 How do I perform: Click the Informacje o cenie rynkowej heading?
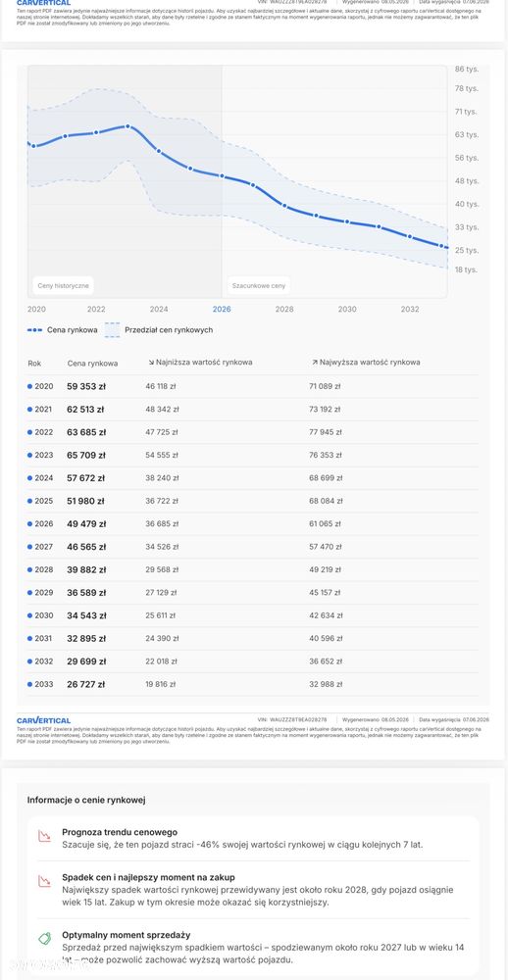click(x=86, y=800)
